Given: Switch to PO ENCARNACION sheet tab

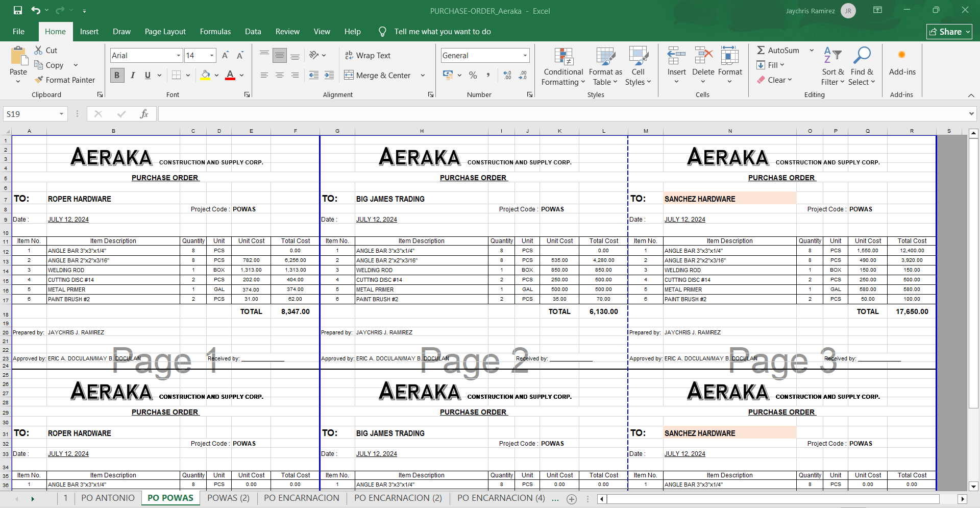Looking at the screenshot, I should tap(301, 498).
